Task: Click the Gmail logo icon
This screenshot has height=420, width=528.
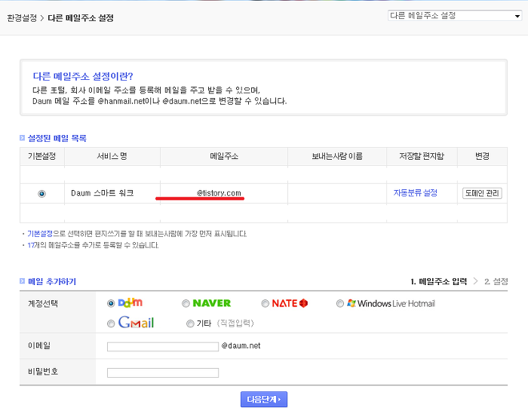Action: pyautogui.click(x=136, y=323)
